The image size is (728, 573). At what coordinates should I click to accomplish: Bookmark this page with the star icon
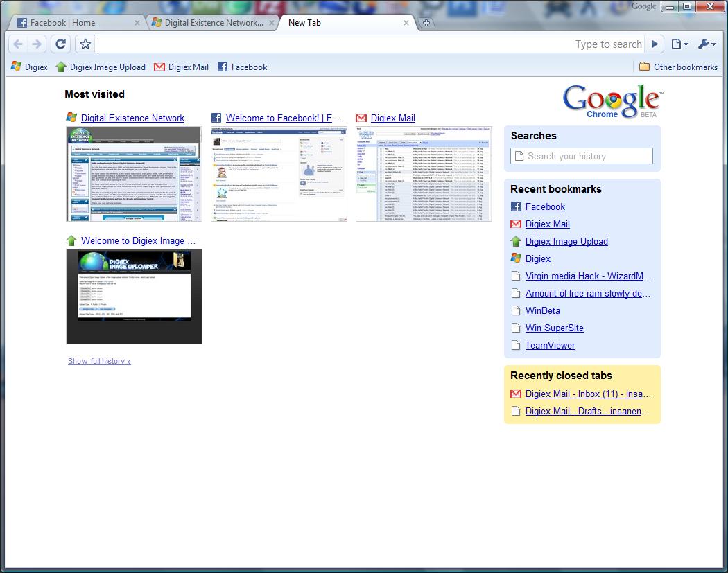85,44
